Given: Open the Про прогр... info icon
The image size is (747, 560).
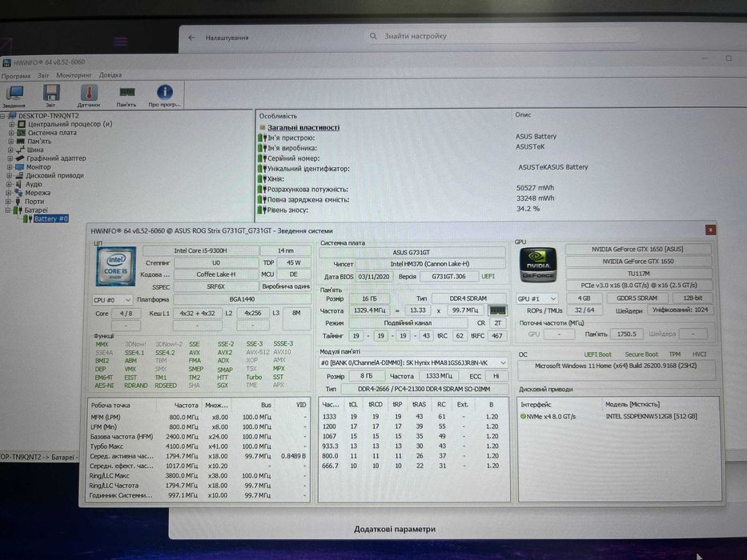Looking at the screenshot, I should pos(164,95).
